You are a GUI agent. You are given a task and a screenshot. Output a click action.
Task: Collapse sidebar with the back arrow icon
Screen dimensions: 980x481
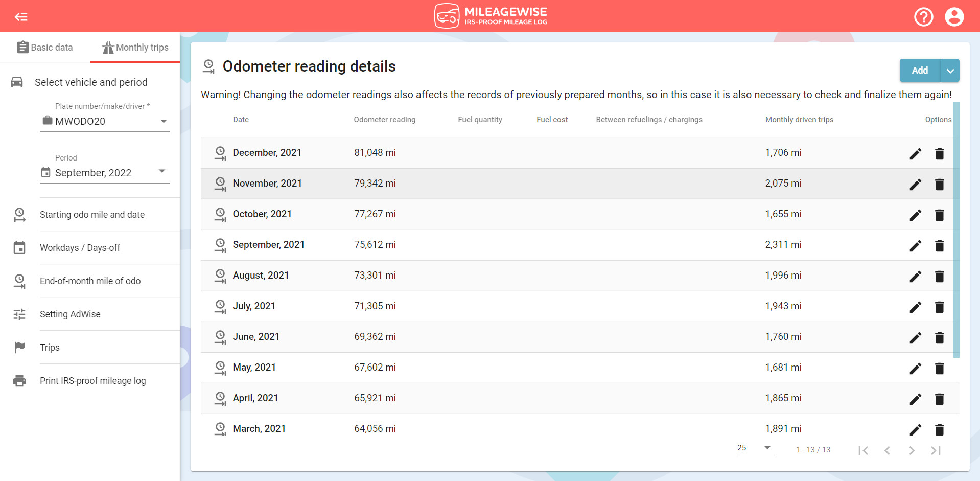tap(21, 17)
